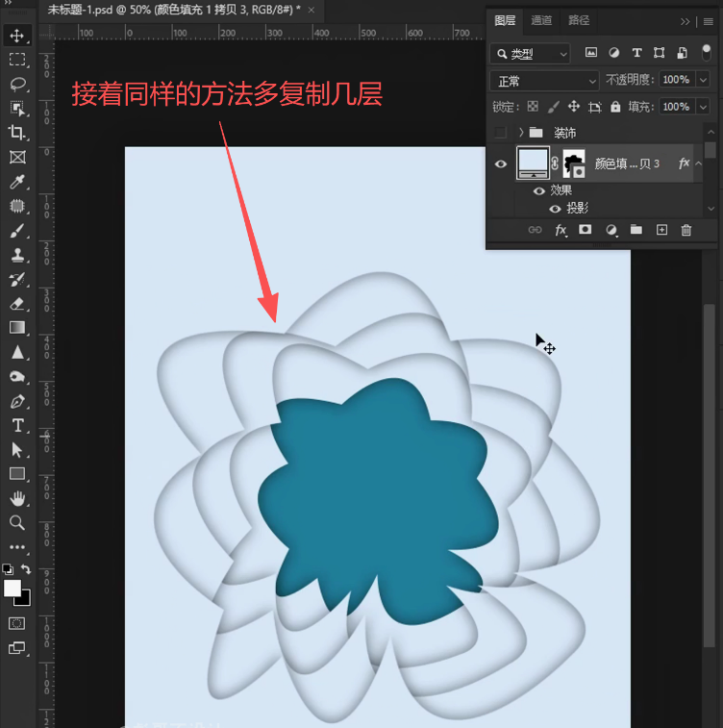This screenshot has height=728, width=723.
Task: Filter for shape layers
Action: [x=659, y=53]
